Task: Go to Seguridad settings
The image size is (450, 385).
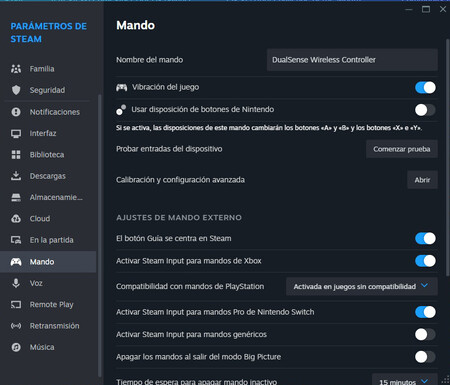Action: pos(47,90)
